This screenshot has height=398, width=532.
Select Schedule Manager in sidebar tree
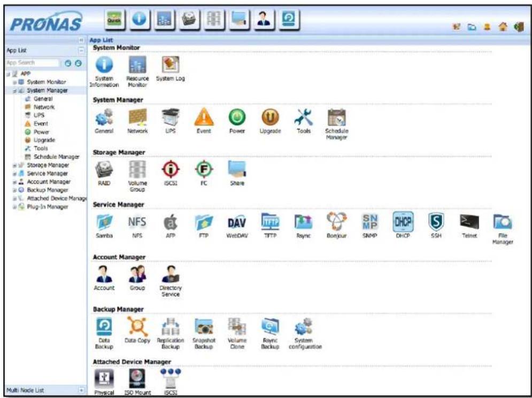coord(56,157)
